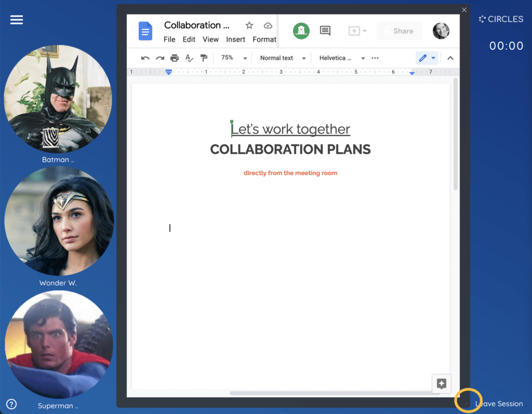Click Leave Session

point(499,404)
